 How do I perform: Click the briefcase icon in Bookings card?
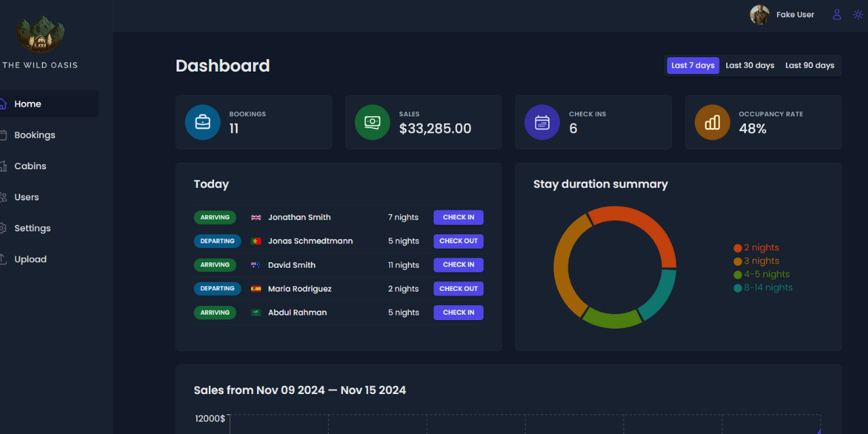[x=203, y=122]
